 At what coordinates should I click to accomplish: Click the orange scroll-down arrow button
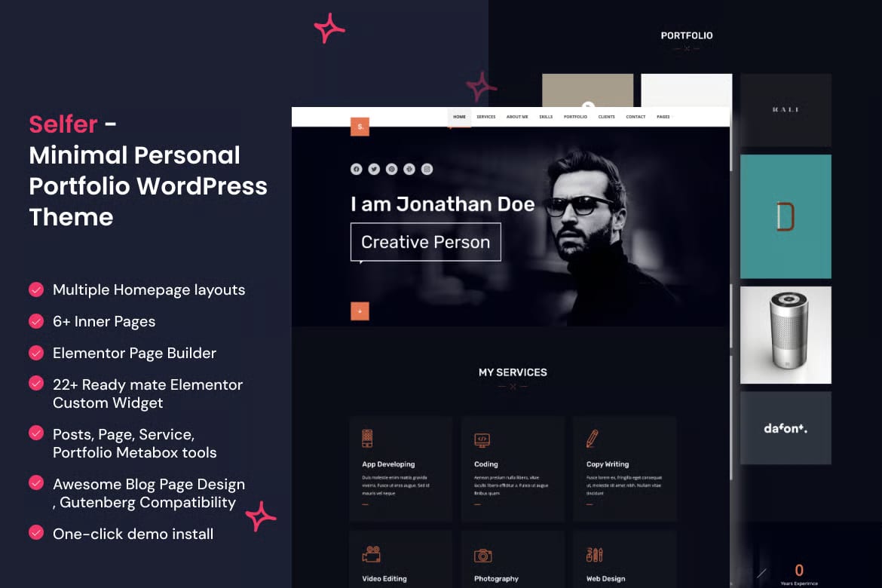tap(360, 311)
